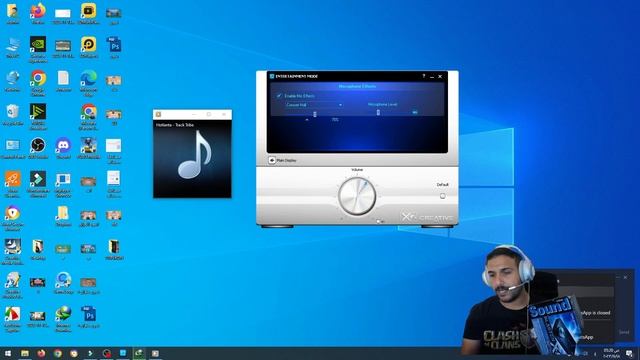Image resolution: width=640 pixels, height=360 pixels.
Task: Open the Action Center notifications icon
Action: (630, 353)
